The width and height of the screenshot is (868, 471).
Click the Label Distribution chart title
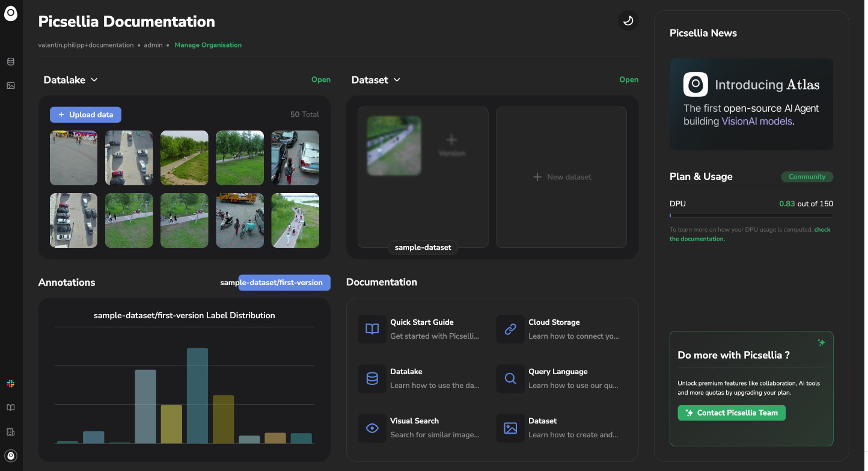[185, 315]
